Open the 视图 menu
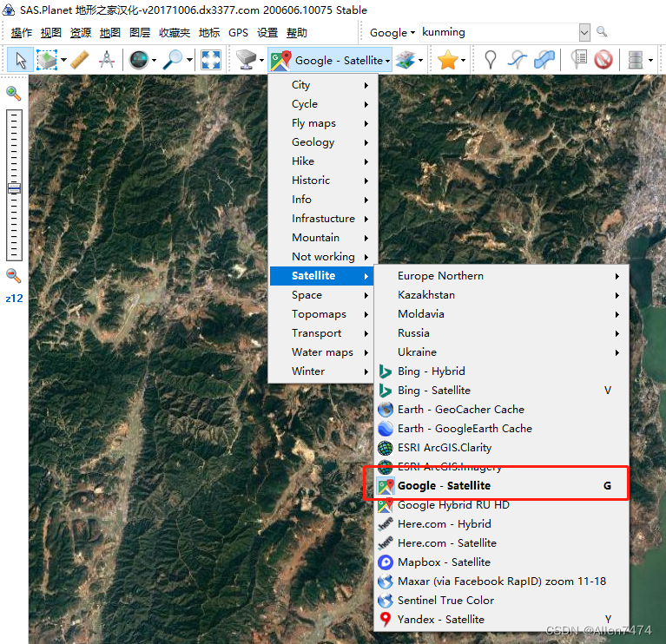This screenshot has width=666, height=644. pyautogui.click(x=51, y=33)
